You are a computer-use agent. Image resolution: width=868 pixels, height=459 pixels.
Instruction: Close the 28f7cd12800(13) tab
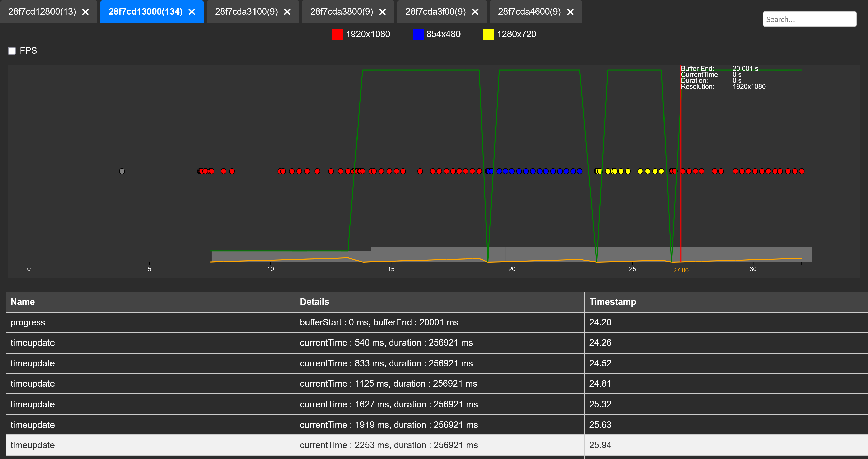click(x=86, y=12)
